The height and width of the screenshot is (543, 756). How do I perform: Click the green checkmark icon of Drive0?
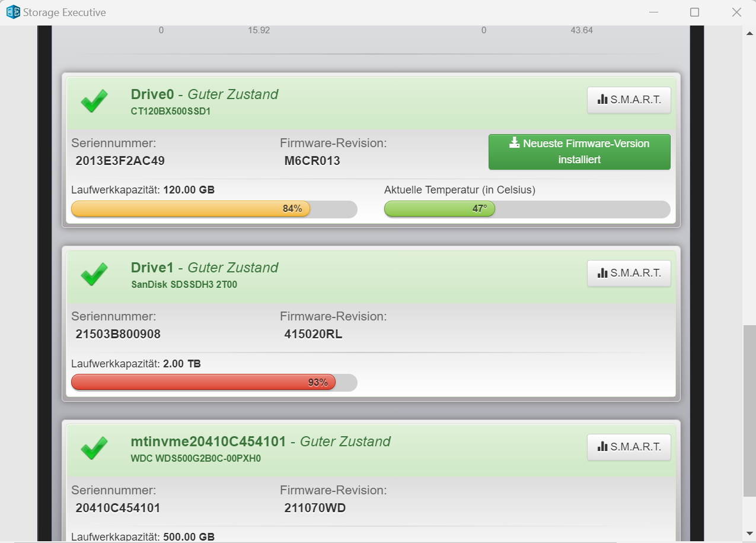[x=94, y=101]
